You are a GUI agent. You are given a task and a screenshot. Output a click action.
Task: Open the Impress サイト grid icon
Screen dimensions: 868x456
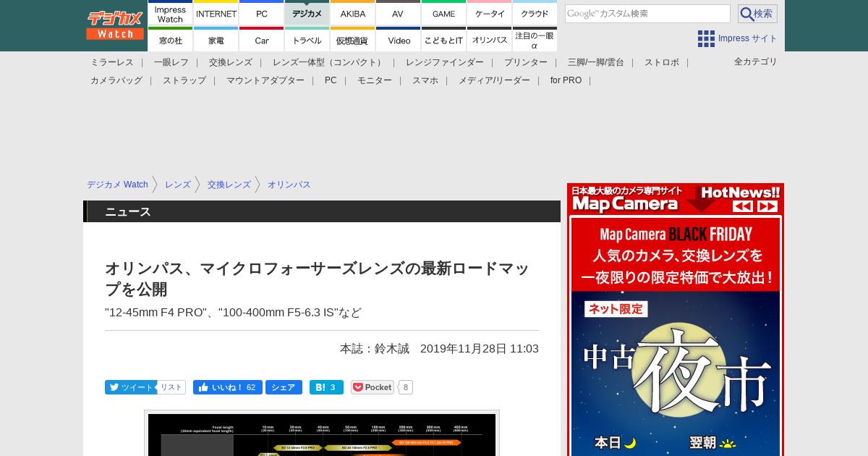(x=706, y=38)
